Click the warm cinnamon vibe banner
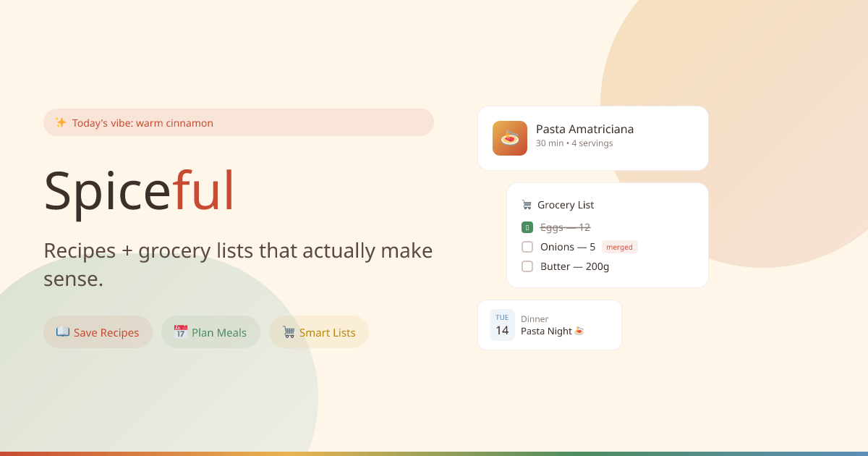Viewport: 868px width, 456px height. [x=239, y=122]
